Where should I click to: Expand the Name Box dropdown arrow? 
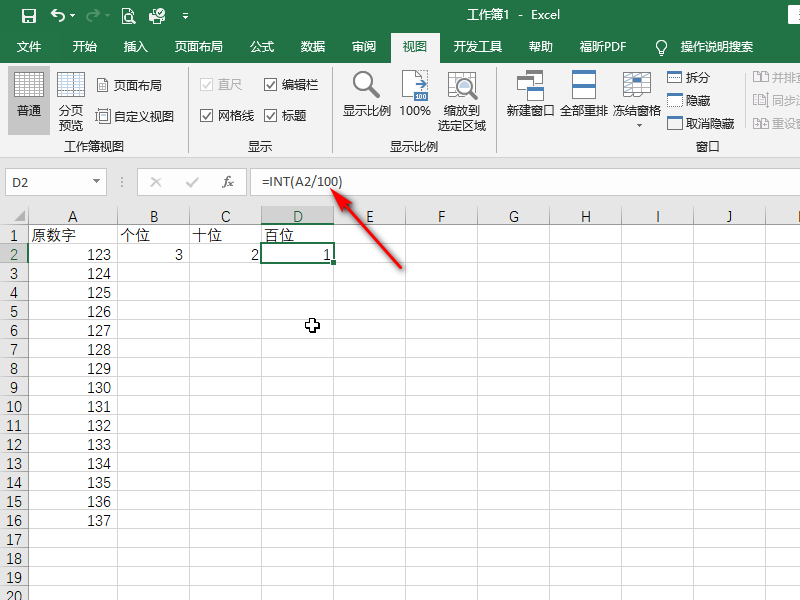tap(96, 182)
